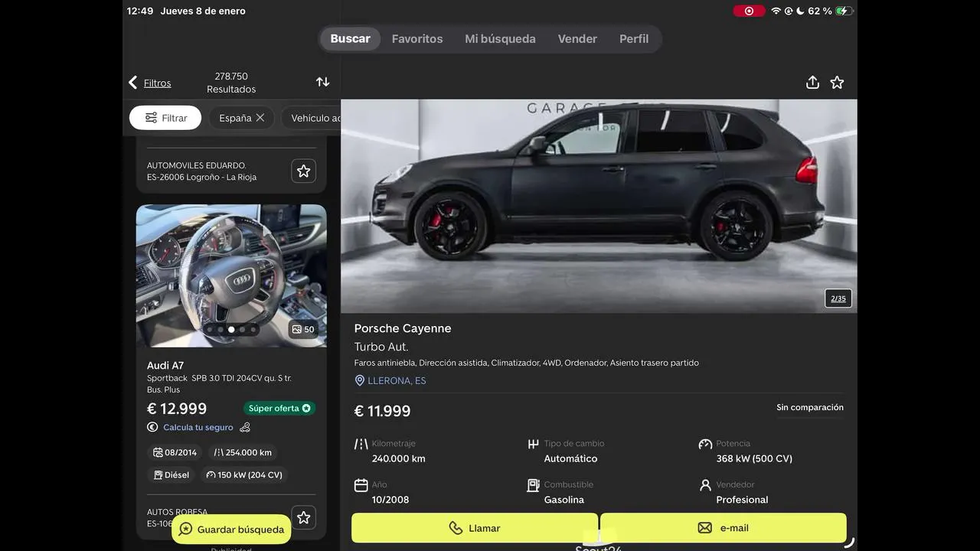Screen dimensions: 980x551
Task: Switch to Favoritos tab
Action: point(417,39)
